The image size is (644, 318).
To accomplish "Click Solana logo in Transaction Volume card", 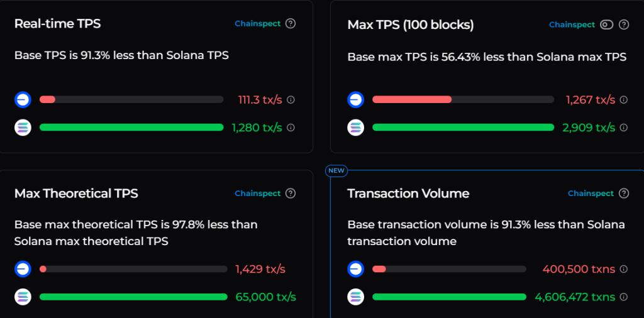I will (x=356, y=297).
